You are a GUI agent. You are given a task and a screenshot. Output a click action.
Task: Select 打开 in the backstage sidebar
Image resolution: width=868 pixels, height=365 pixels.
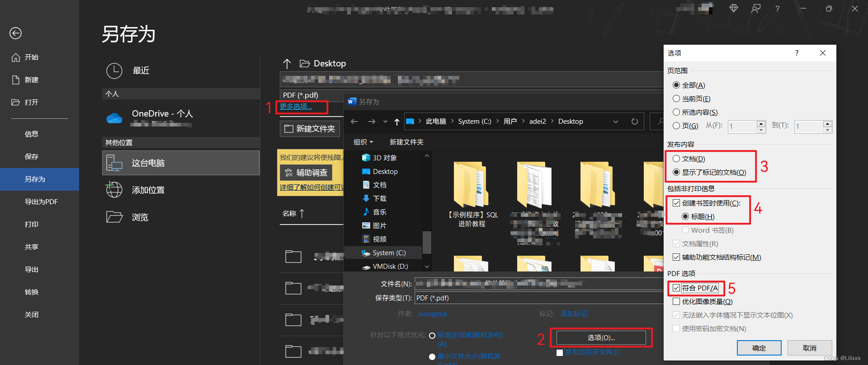coord(25,103)
